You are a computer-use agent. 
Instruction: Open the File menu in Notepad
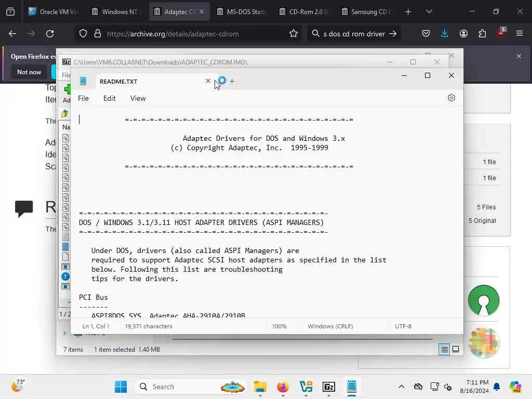point(83,98)
